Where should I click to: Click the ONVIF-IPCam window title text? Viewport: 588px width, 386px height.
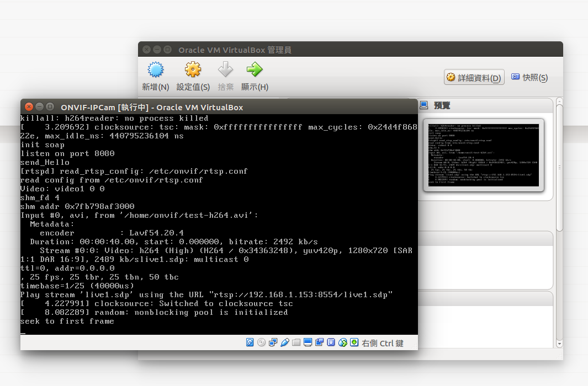[x=152, y=108]
